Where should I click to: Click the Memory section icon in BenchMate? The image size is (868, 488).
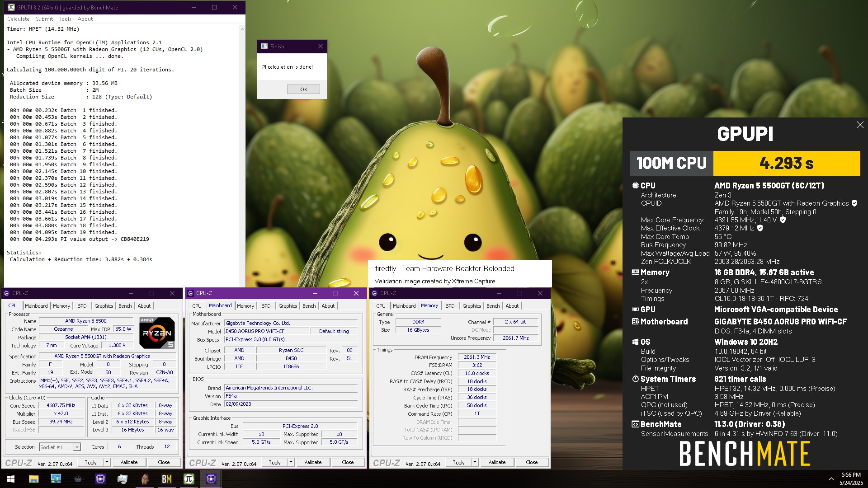coord(635,272)
